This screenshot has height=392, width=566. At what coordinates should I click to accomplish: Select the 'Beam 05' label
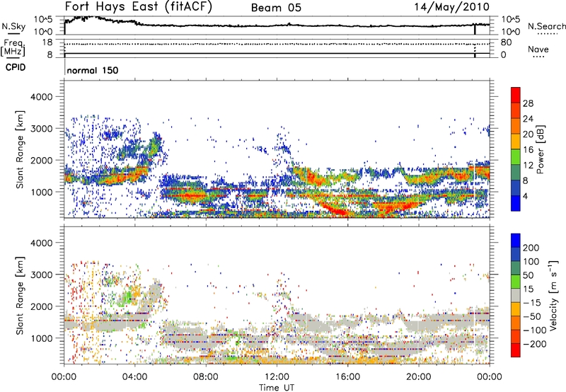(x=276, y=8)
